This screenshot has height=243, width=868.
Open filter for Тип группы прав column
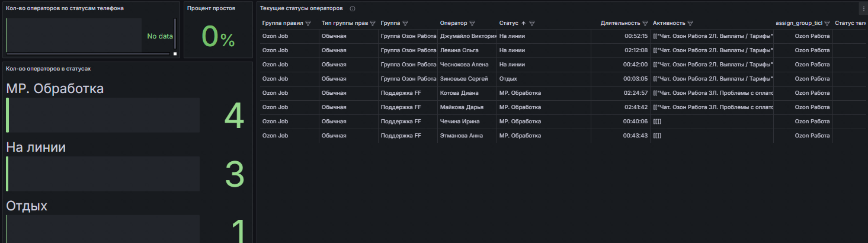[x=373, y=24]
